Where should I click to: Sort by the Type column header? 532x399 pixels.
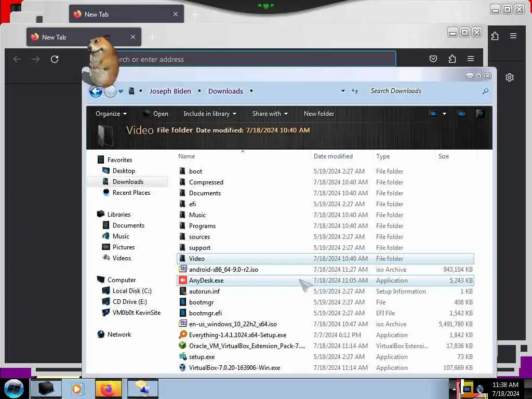point(383,156)
